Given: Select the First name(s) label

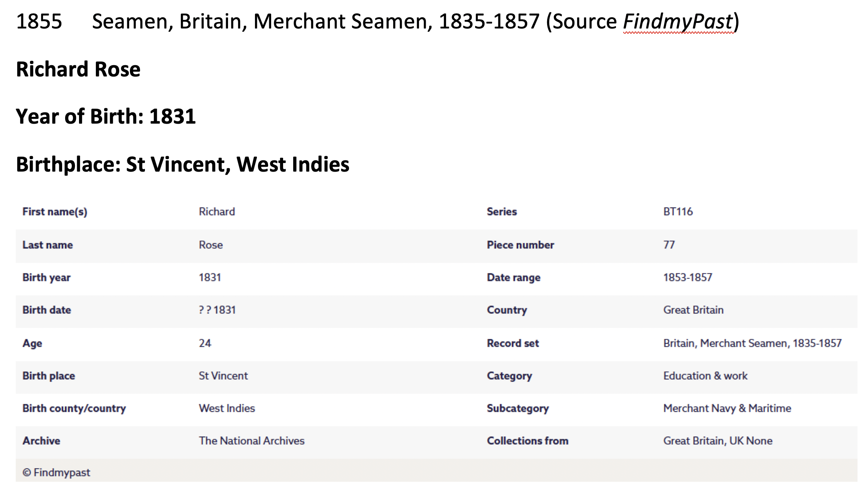Looking at the screenshot, I should [55, 212].
